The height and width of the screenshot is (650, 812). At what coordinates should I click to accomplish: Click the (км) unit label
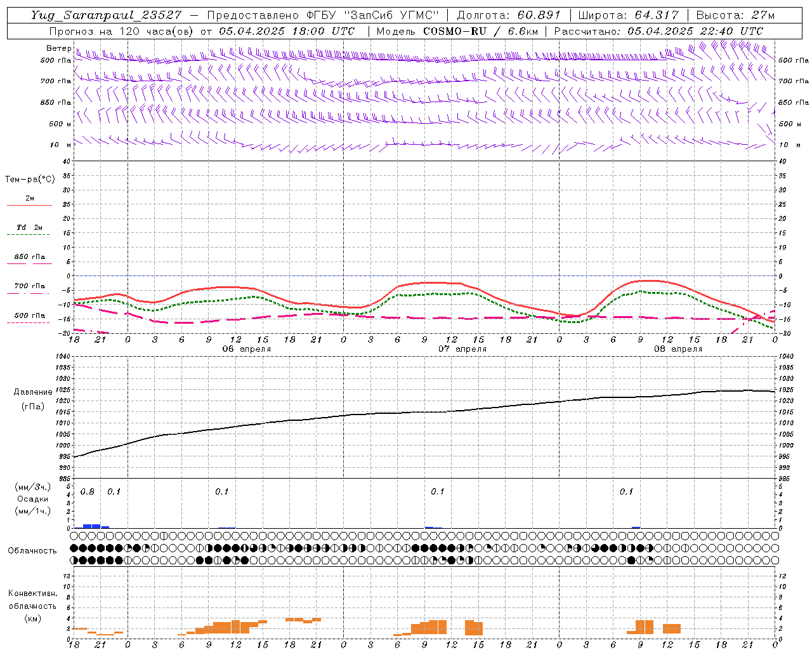32,618
